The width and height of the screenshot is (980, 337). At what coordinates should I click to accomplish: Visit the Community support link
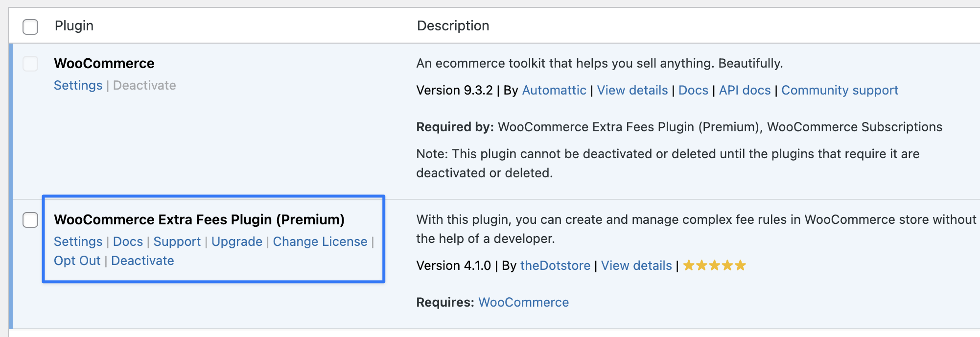(x=840, y=90)
